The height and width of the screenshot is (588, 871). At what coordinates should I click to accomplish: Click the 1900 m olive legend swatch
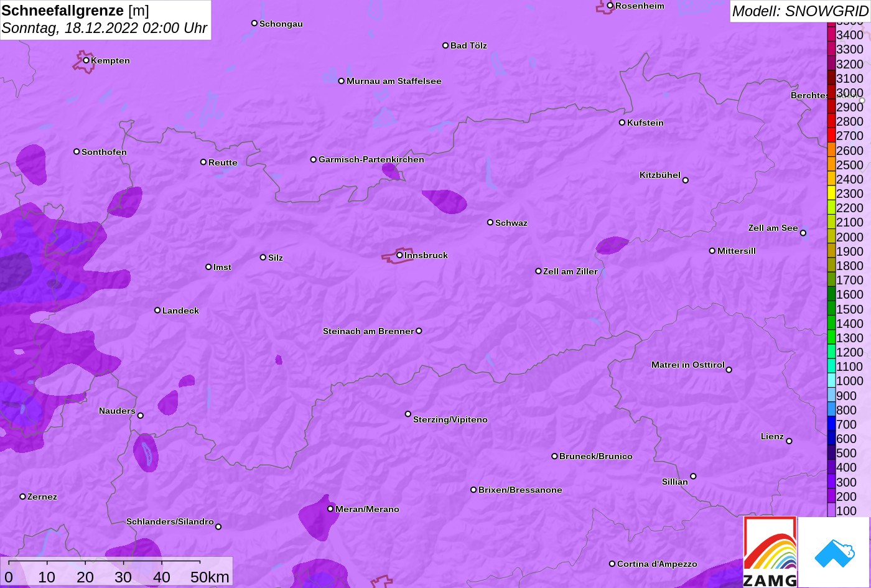point(831,251)
